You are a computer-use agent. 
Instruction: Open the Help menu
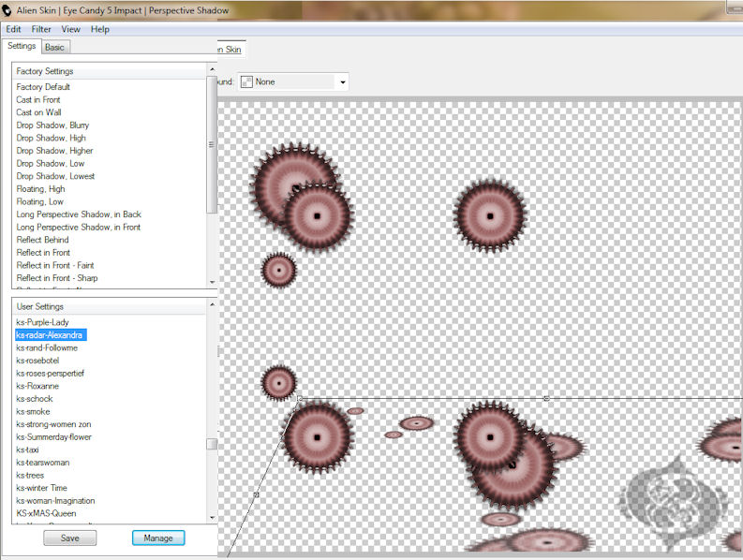(x=100, y=29)
